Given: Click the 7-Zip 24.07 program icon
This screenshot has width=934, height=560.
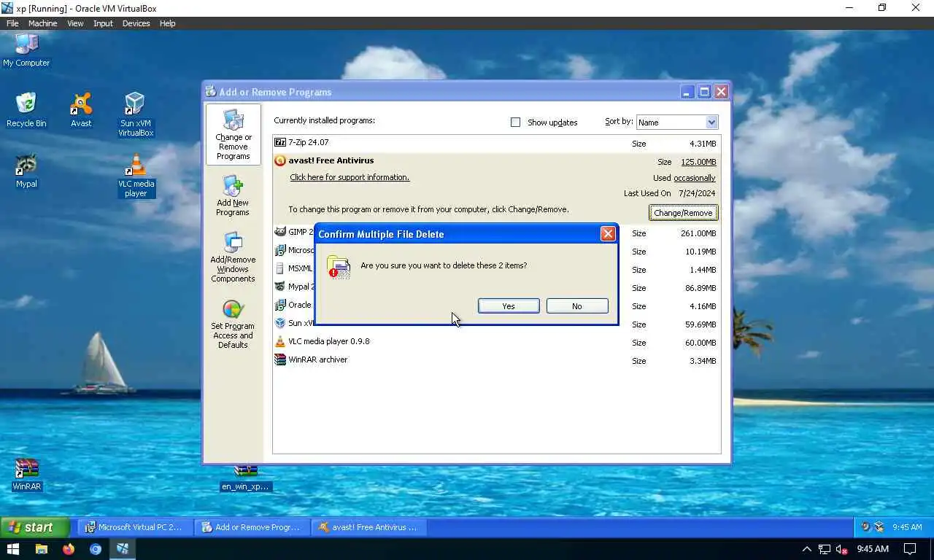Looking at the screenshot, I should (x=280, y=142).
